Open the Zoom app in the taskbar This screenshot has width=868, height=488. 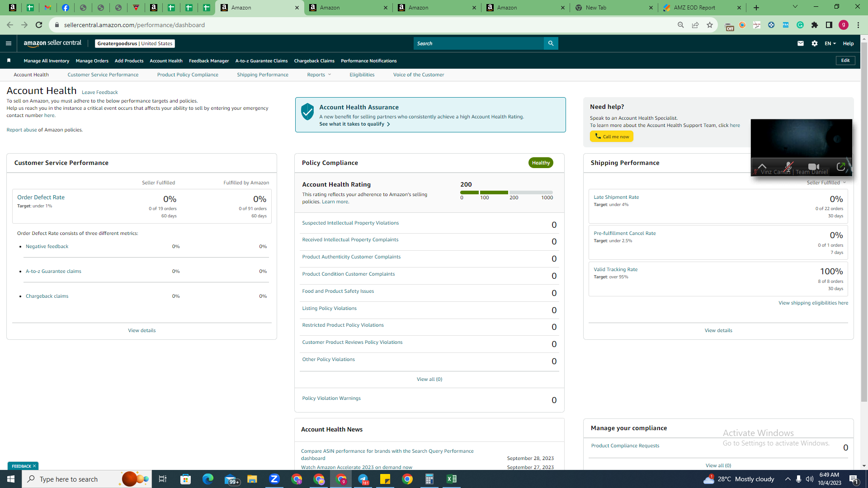point(274,479)
